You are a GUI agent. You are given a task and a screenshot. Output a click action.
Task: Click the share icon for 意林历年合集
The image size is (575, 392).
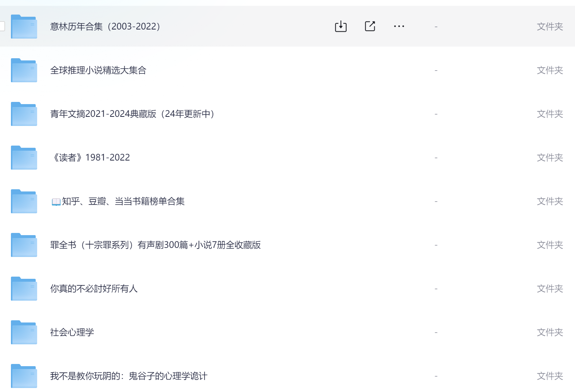tap(370, 26)
